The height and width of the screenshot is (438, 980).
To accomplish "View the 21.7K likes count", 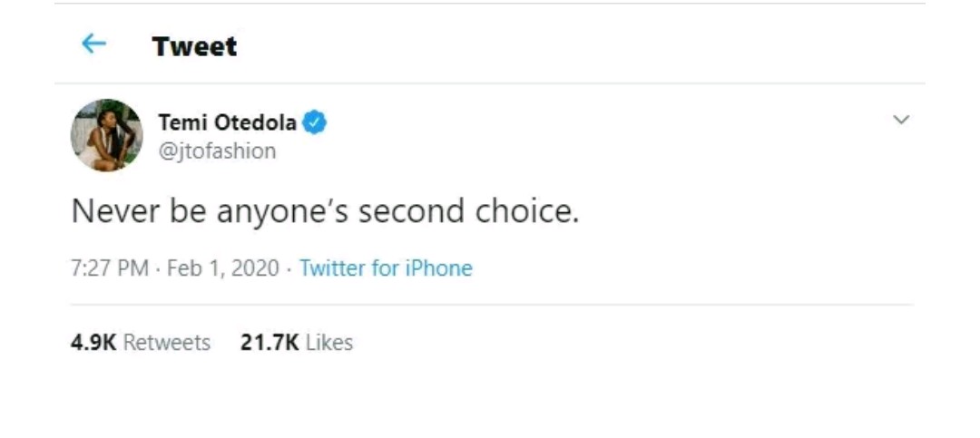I will pos(269,343).
